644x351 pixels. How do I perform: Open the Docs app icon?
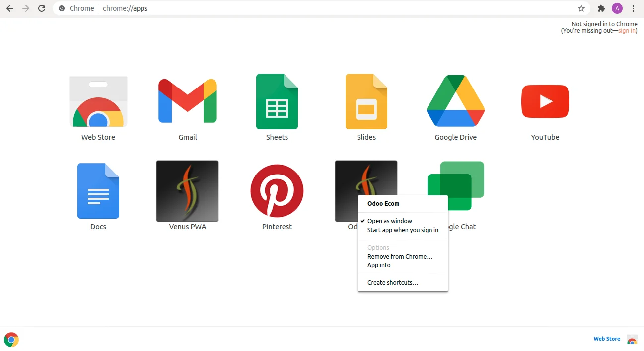(x=98, y=191)
